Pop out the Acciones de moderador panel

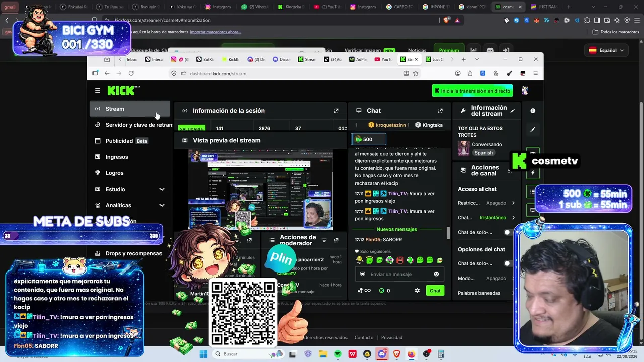coord(336,240)
